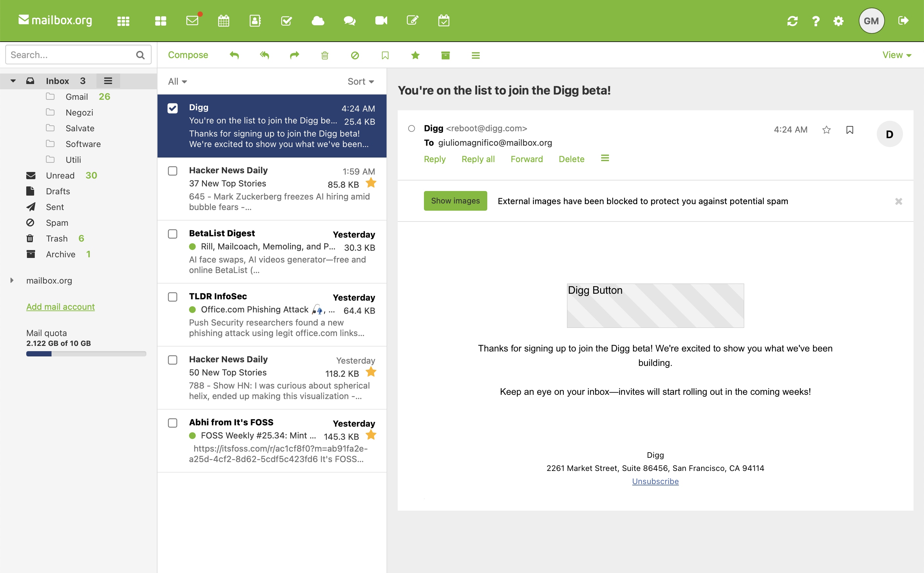Open the Help question mark icon

[816, 21]
